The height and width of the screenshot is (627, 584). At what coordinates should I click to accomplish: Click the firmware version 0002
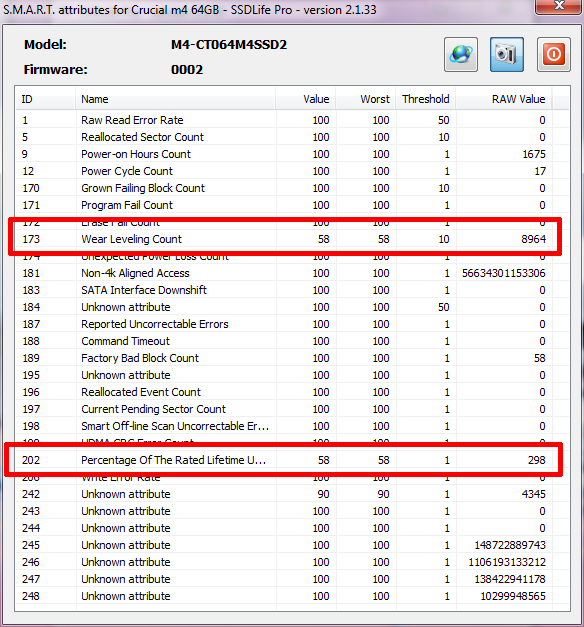pos(187,70)
